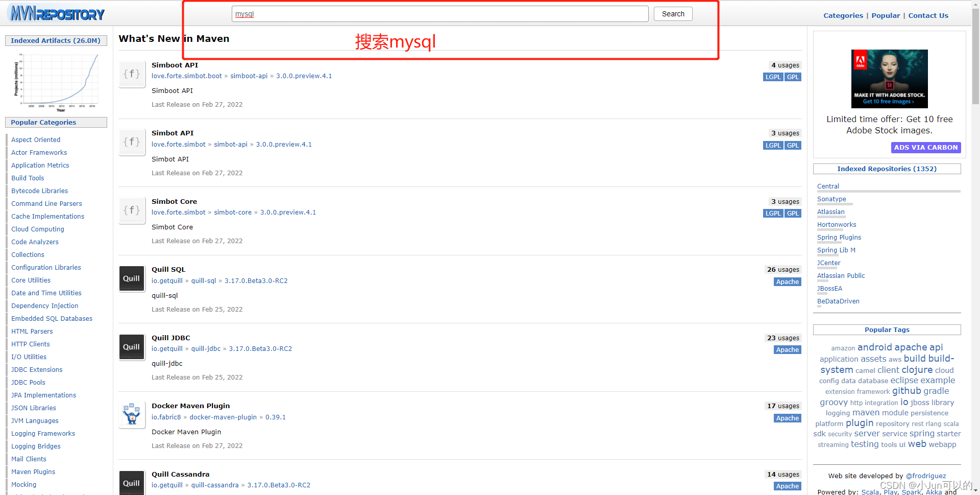Image resolution: width=980 pixels, height=495 pixels.
Task: Open the quill-jdbc artifact link
Action: pyautogui.click(x=206, y=348)
